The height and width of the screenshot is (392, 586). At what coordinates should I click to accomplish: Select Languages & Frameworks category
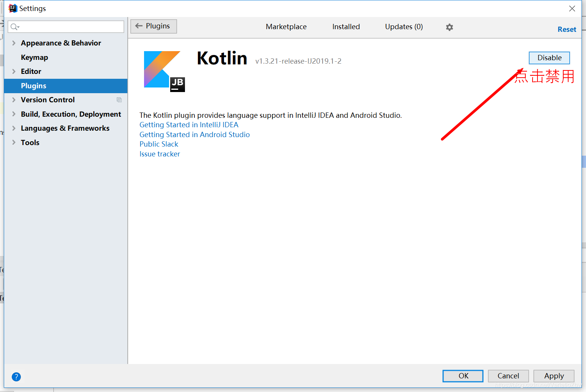(65, 128)
